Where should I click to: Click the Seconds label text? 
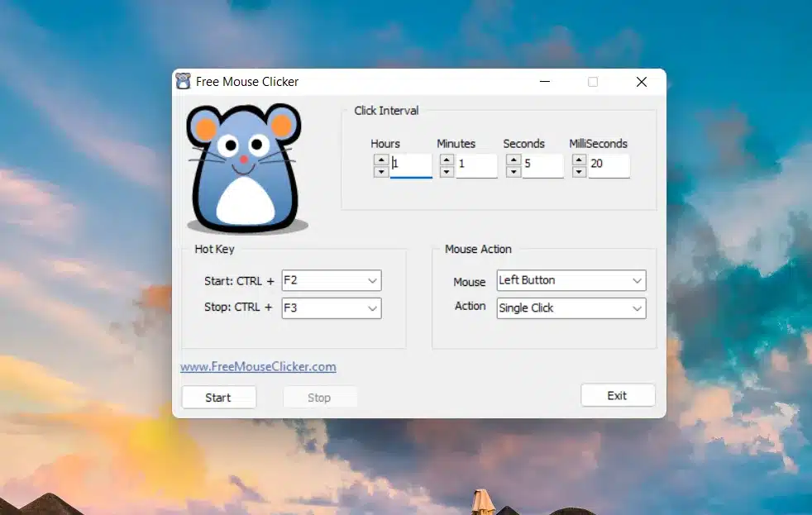tap(523, 143)
